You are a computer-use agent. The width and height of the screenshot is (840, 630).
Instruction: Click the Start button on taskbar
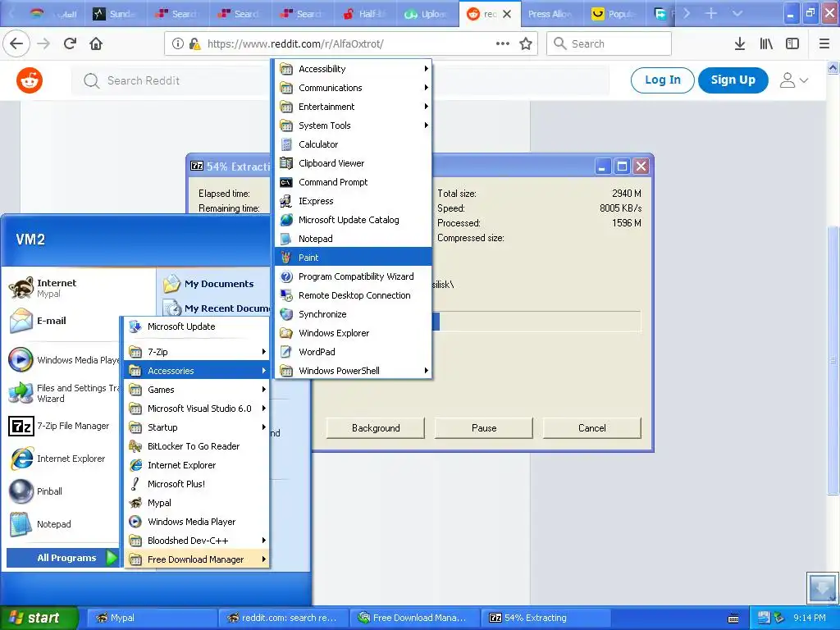pos(39,618)
